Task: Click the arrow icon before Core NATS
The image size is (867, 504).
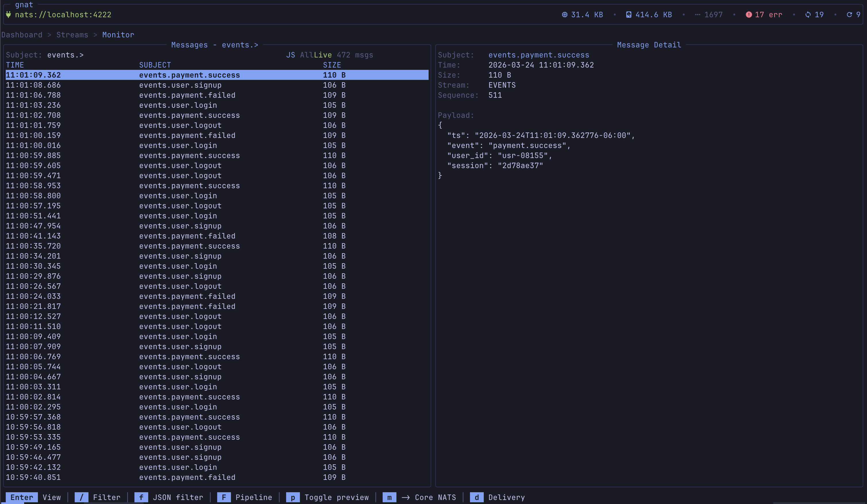Action: click(x=405, y=497)
